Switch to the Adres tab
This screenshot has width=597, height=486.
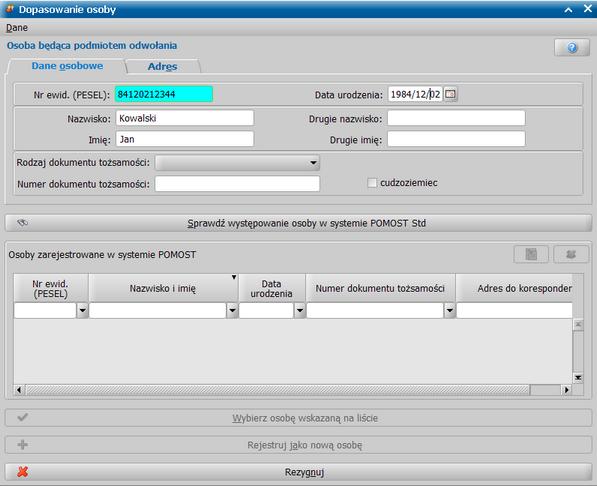click(x=163, y=66)
